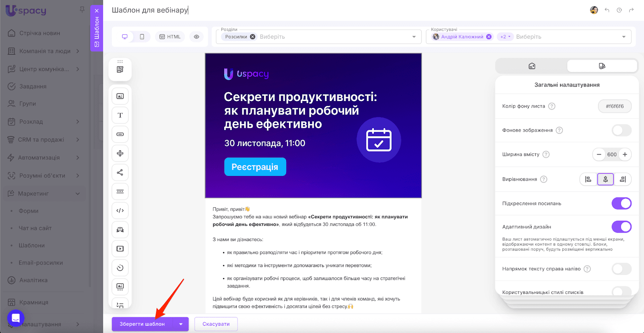This screenshot has width=644, height=333.
Task: Show help for Вирівнювання
Action: coord(544,179)
